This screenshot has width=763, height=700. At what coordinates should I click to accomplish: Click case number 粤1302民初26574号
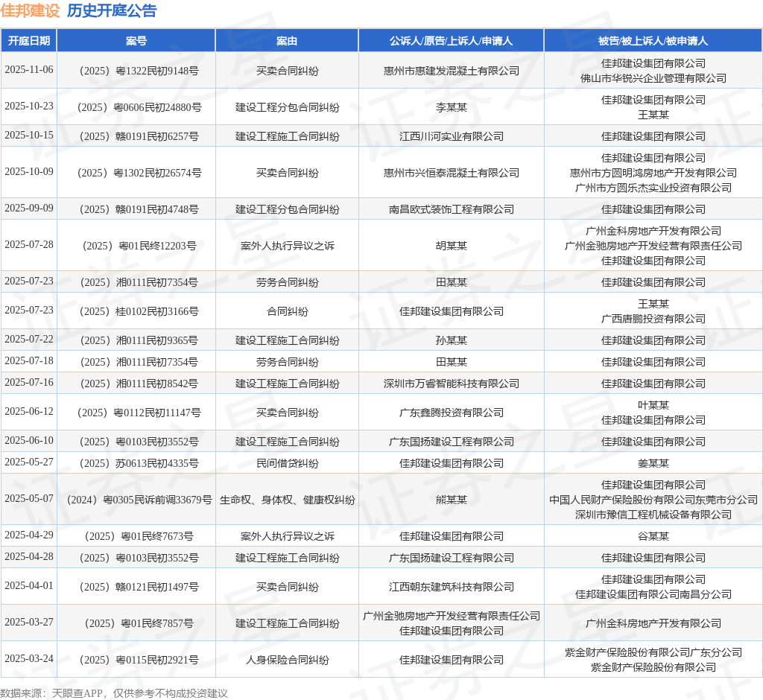[x=139, y=173]
